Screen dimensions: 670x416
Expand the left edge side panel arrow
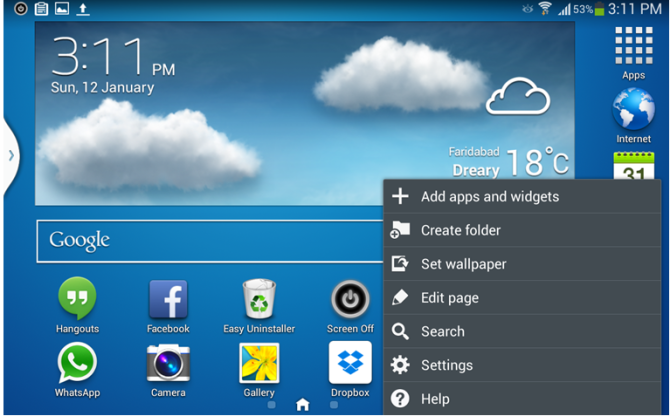[10, 156]
